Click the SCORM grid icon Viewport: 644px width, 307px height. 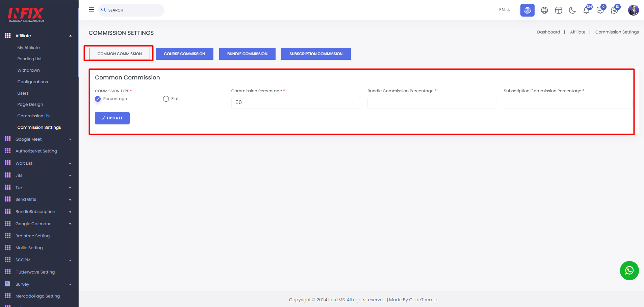click(x=7, y=260)
